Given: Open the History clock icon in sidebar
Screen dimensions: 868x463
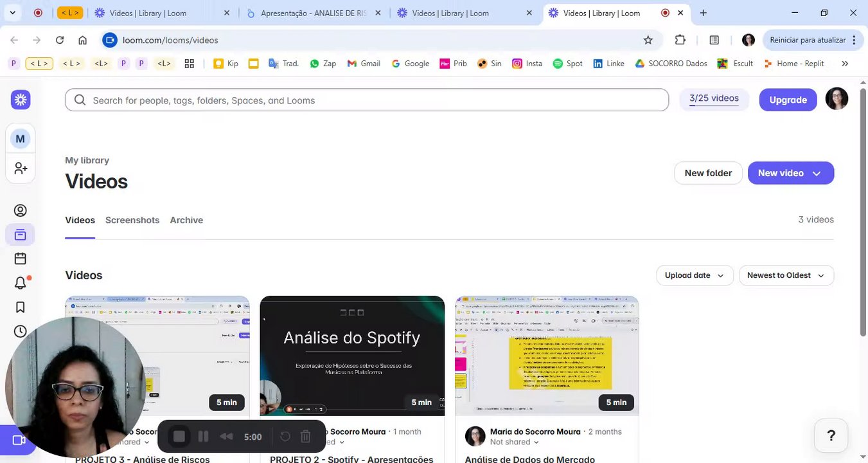Looking at the screenshot, I should pyautogui.click(x=21, y=331).
